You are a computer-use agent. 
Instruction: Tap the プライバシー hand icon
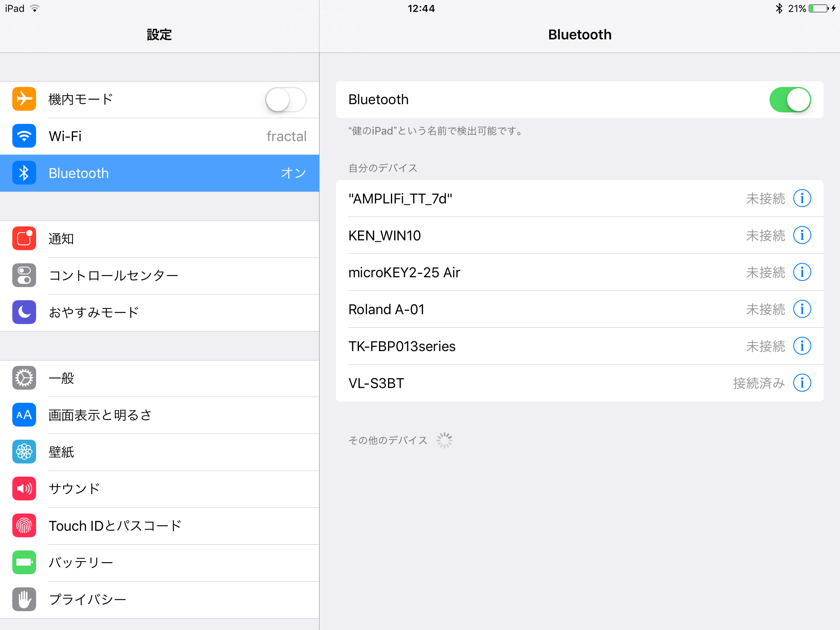[x=24, y=600]
